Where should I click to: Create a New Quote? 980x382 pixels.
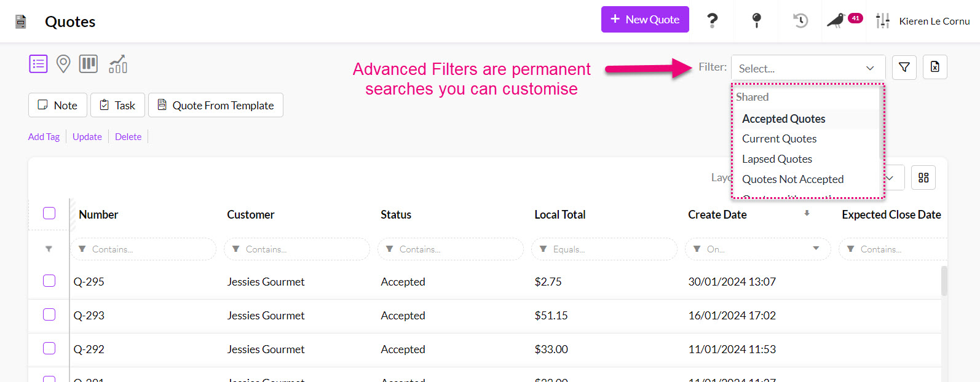coord(644,20)
